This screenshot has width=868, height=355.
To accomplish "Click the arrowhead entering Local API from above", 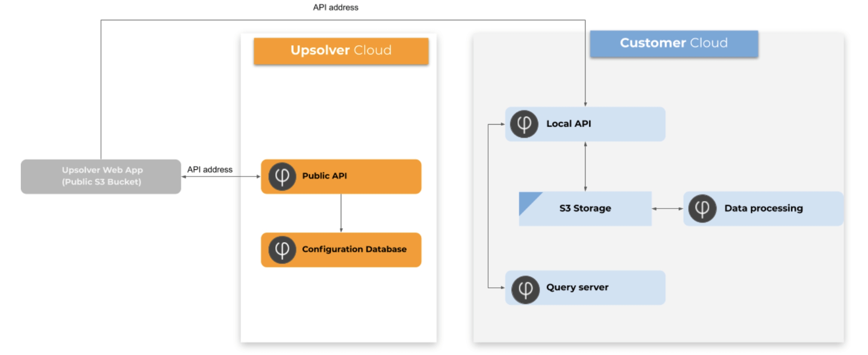I will (585, 104).
